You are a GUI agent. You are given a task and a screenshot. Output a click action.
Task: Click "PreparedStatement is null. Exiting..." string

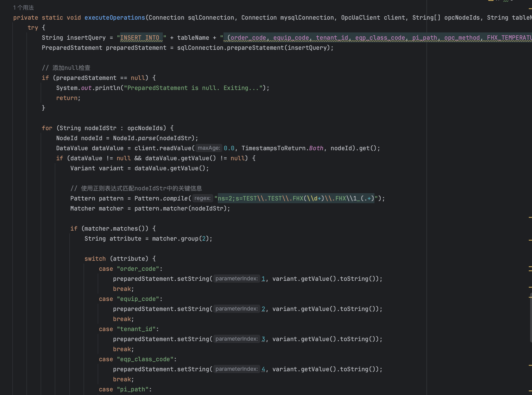pyautogui.click(x=193, y=88)
